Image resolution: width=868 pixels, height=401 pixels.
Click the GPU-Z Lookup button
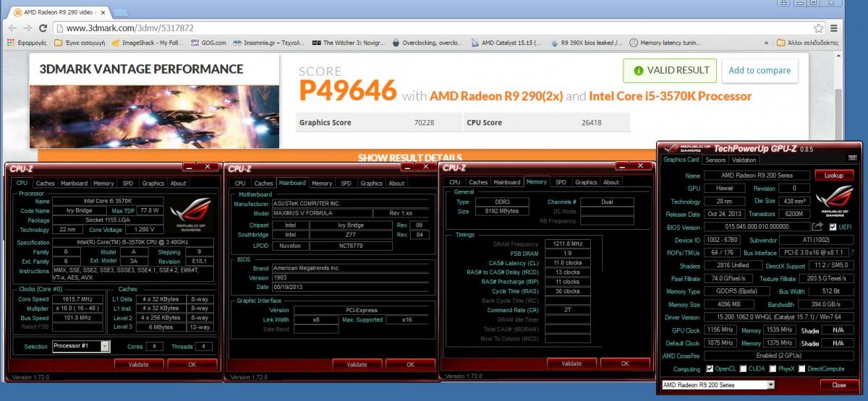tap(834, 176)
